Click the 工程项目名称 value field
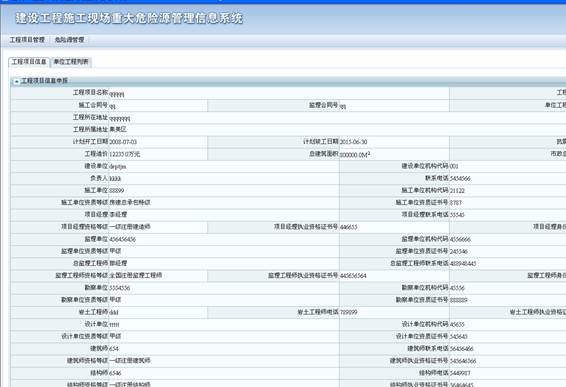566x387 pixels. (117, 95)
